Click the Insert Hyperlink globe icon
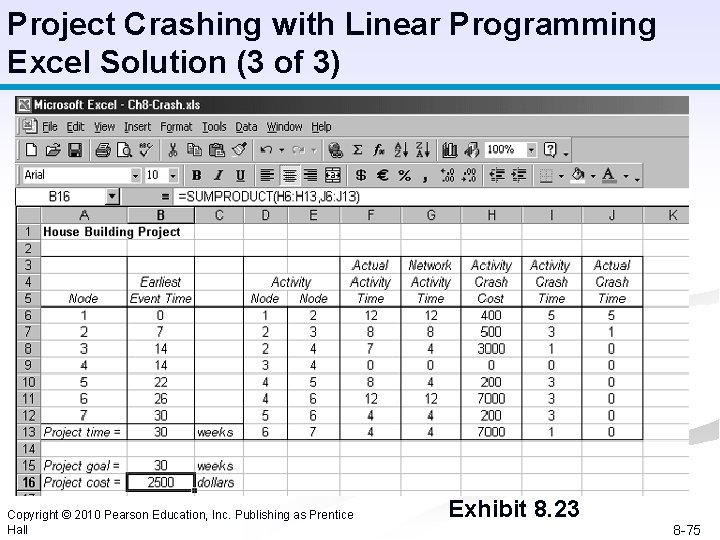 pos(336,150)
